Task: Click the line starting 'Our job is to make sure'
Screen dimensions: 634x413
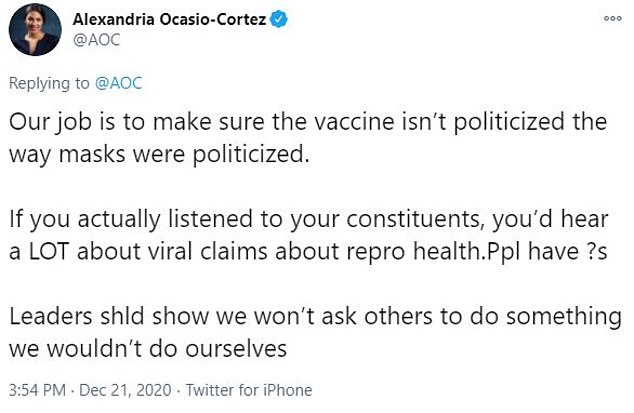Action: pyautogui.click(x=308, y=122)
